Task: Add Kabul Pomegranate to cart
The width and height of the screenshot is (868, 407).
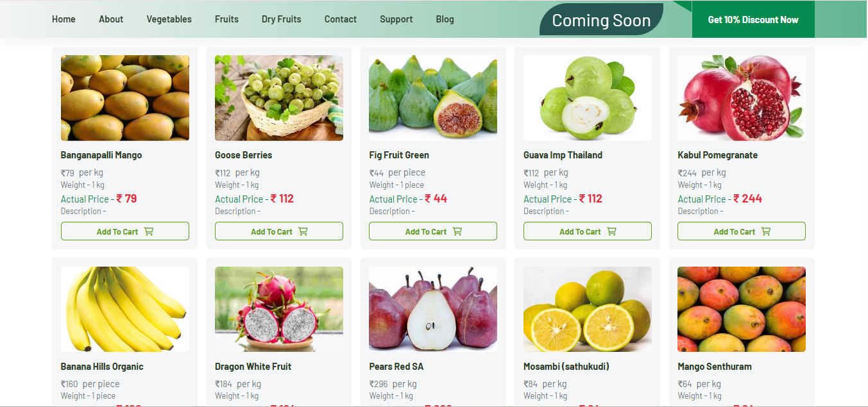Action: coord(742,231)
